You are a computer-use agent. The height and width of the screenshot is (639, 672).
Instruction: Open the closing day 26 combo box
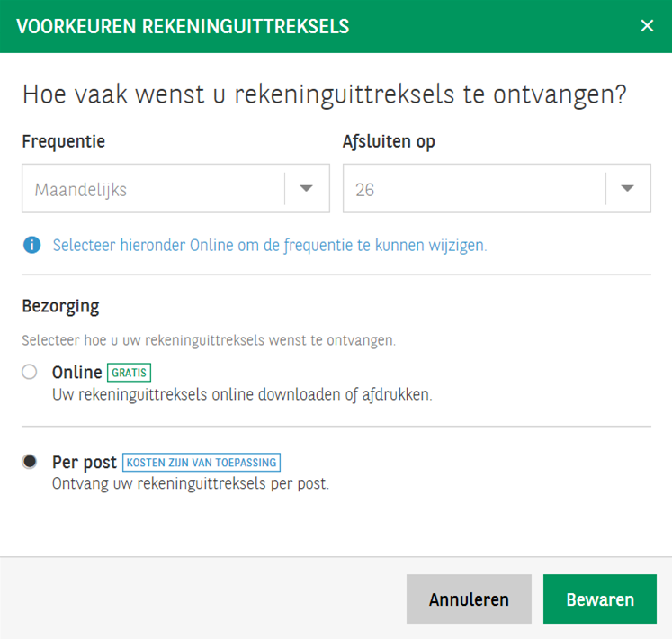474,189
